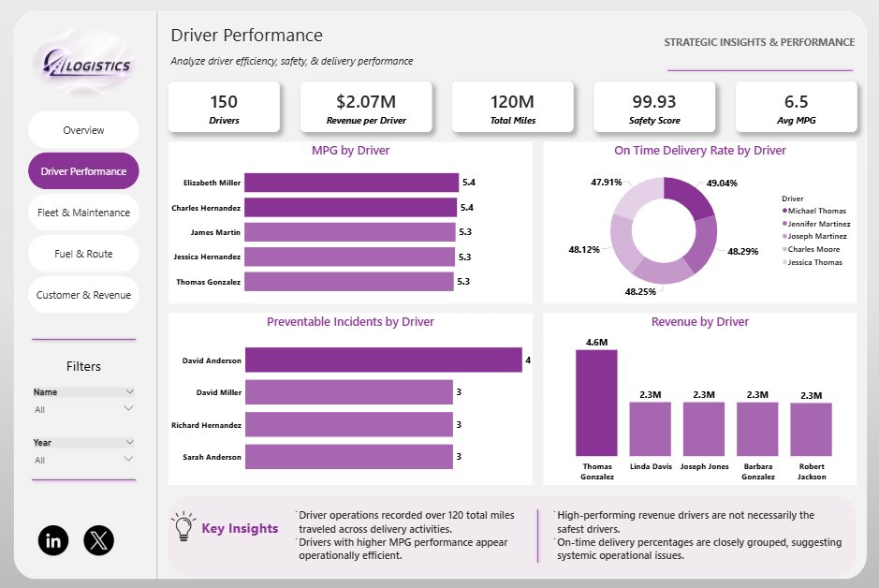Click the 'Filters' heading
Viewport: 879px width, 588px height.
pos(83,366)
